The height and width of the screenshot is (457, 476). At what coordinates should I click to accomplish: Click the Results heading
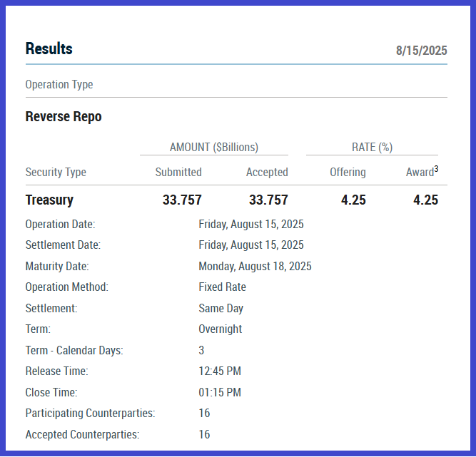[49, 49]
